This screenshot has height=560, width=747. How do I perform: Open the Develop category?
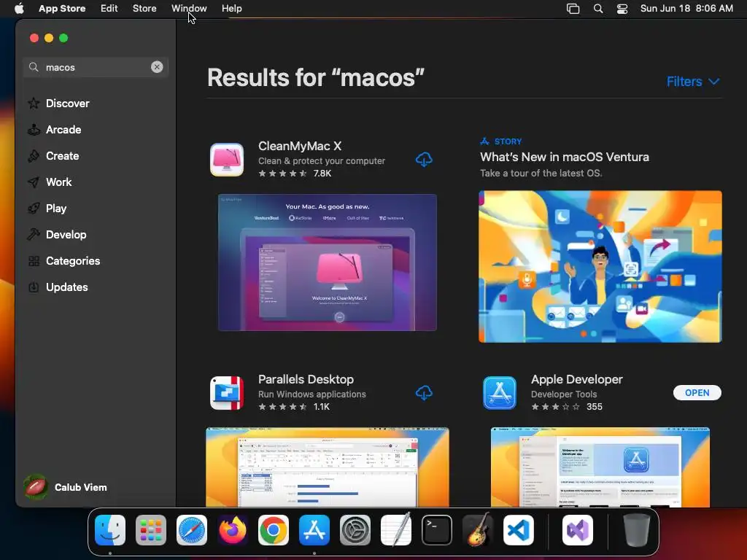point(57,234)
